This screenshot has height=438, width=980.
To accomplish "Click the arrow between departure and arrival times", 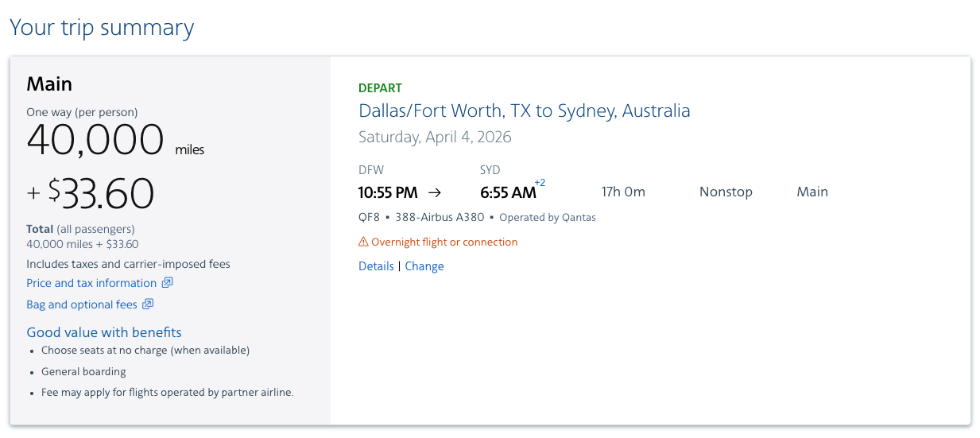I will pos(434,192).
